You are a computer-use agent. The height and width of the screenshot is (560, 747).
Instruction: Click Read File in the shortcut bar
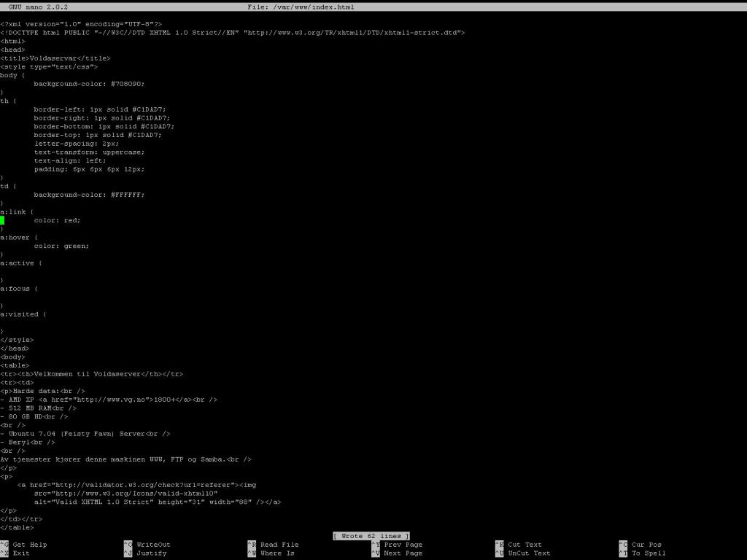pyautogui.click(x=279, y=545)
